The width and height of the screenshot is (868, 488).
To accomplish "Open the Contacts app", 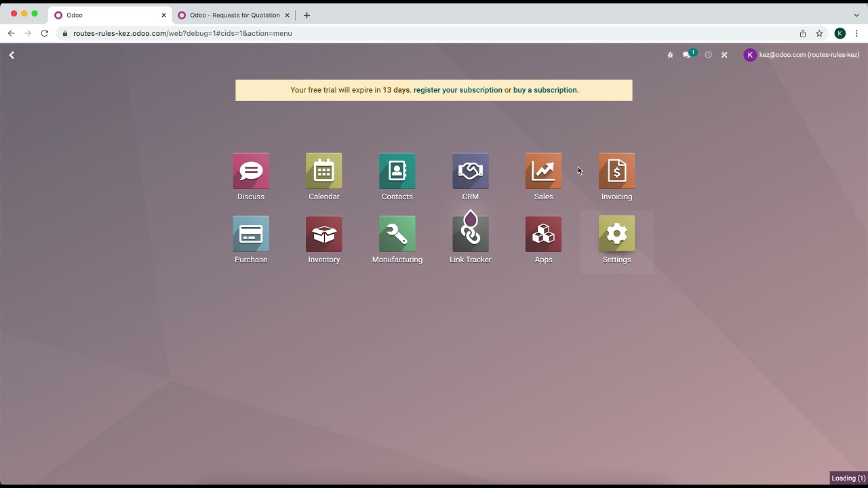I will point(397,177).
